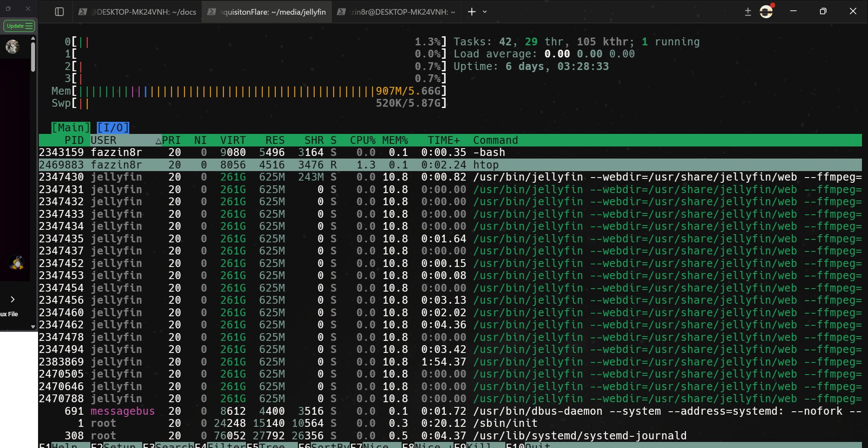Select the ~/media/jellyfin terminal tab

[x=267, y=12]
